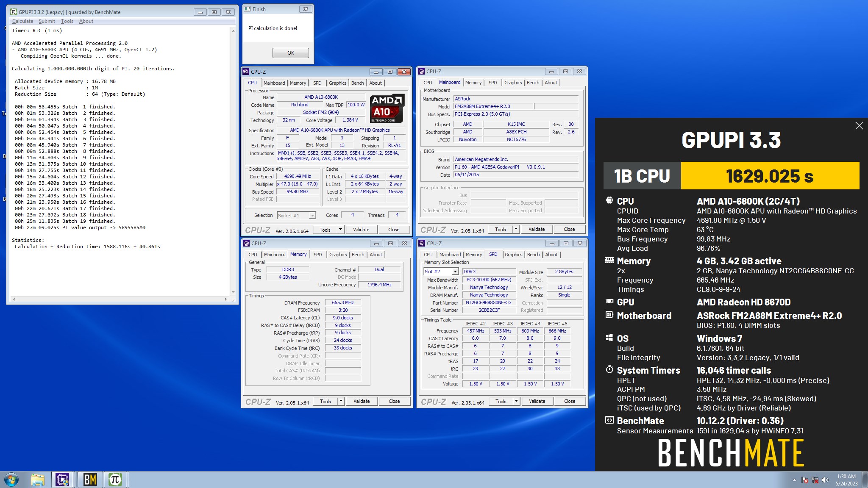Click the BenchMate version icon in panel
The image size is (868, 488).
tap(609, 420)
